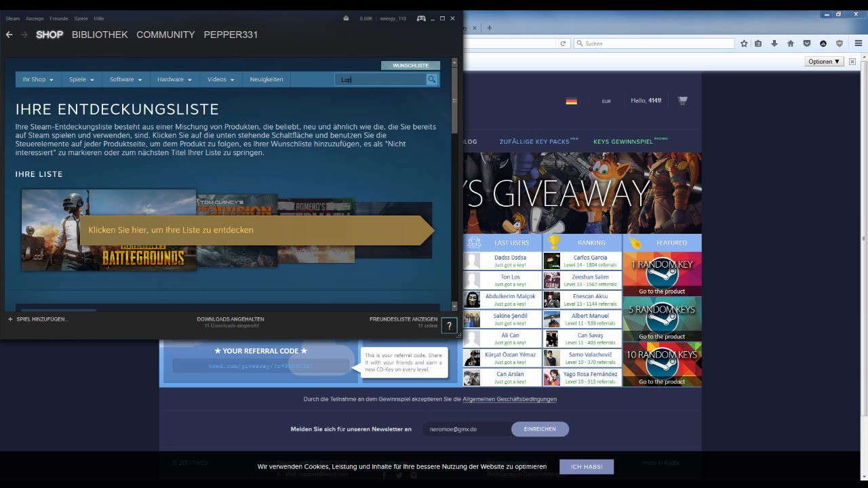Dismiss the browser notification bar
Viewport: 868px width, 488px height.
tap(852, 62)
